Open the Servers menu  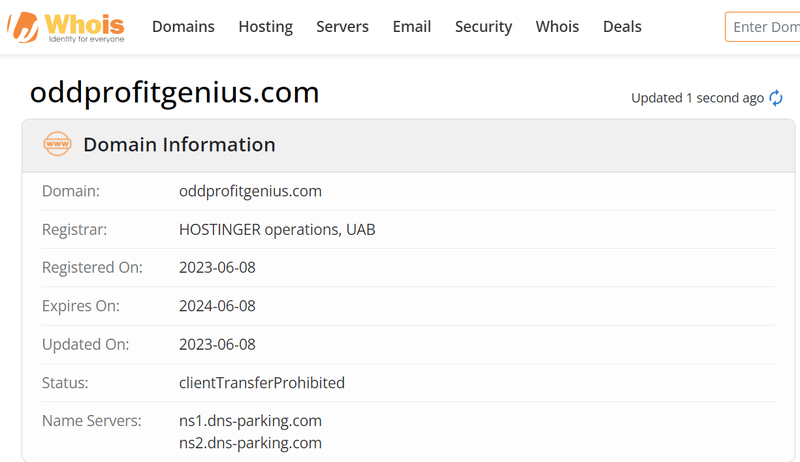(x=342, y=27)
